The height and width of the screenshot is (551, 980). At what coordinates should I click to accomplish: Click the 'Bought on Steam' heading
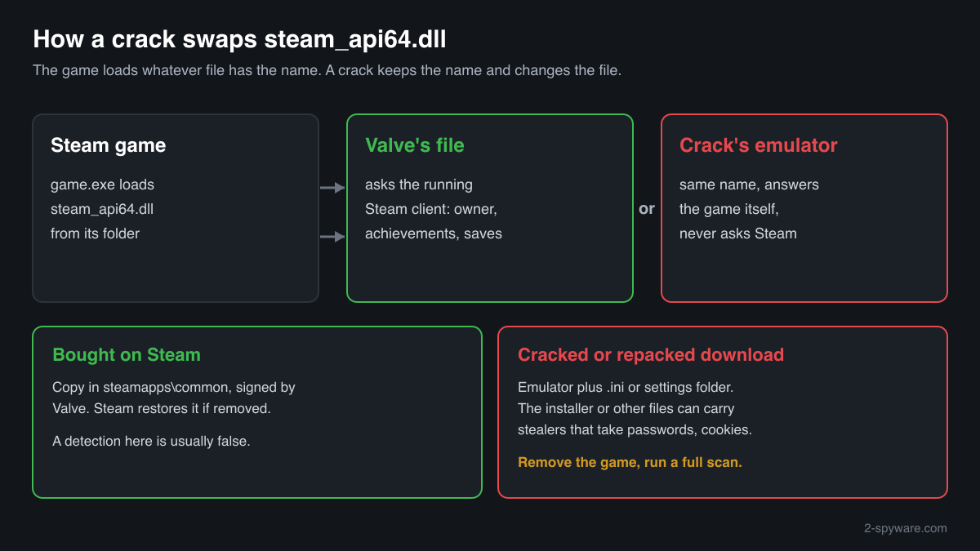click(x=127, y=354)
